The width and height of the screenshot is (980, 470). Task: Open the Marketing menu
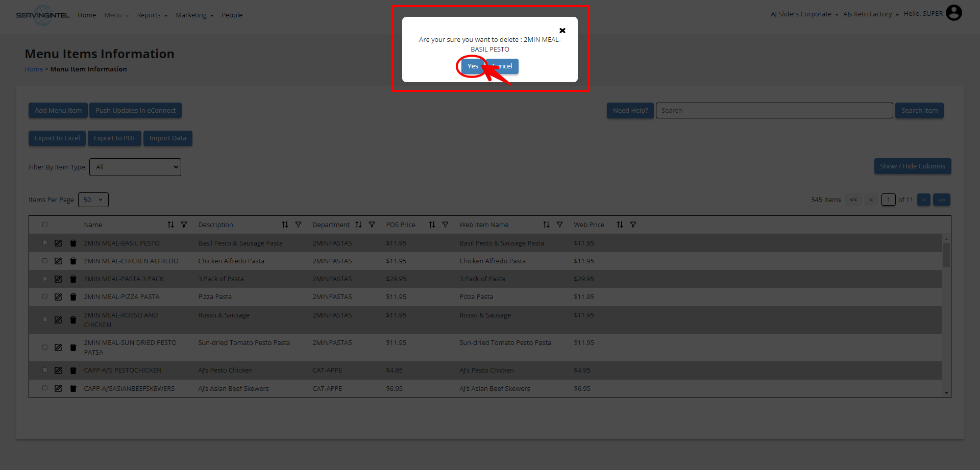pyautogui.click(x=194, y=15)
